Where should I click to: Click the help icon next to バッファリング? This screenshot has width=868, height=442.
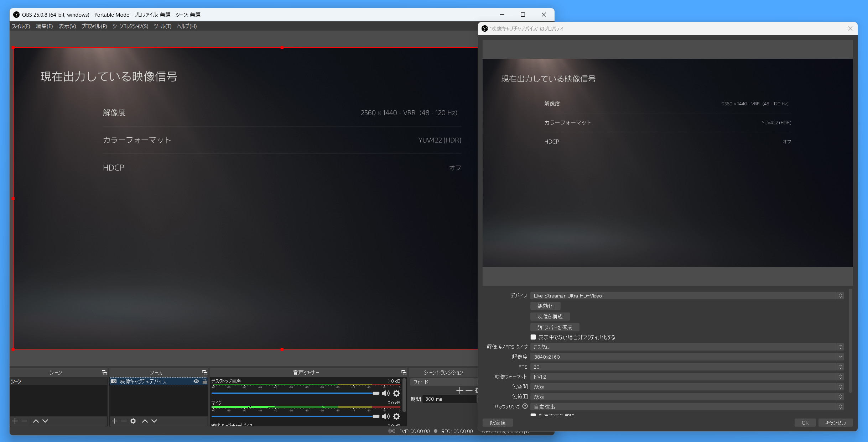pyautogui.click(x=525, y=406)
